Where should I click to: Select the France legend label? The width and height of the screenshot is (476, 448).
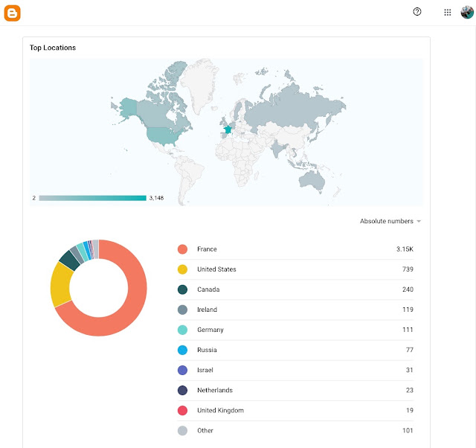(x=207, y=249)
